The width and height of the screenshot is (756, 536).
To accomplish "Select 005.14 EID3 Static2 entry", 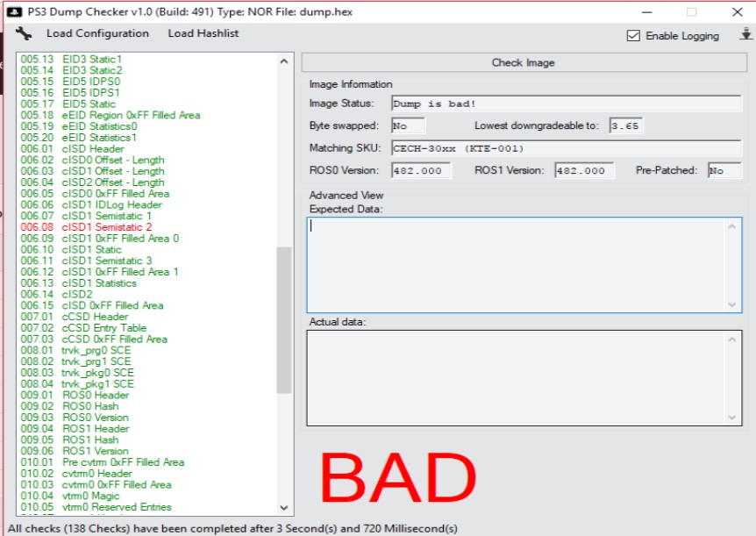I will click(x=71, y=70).
